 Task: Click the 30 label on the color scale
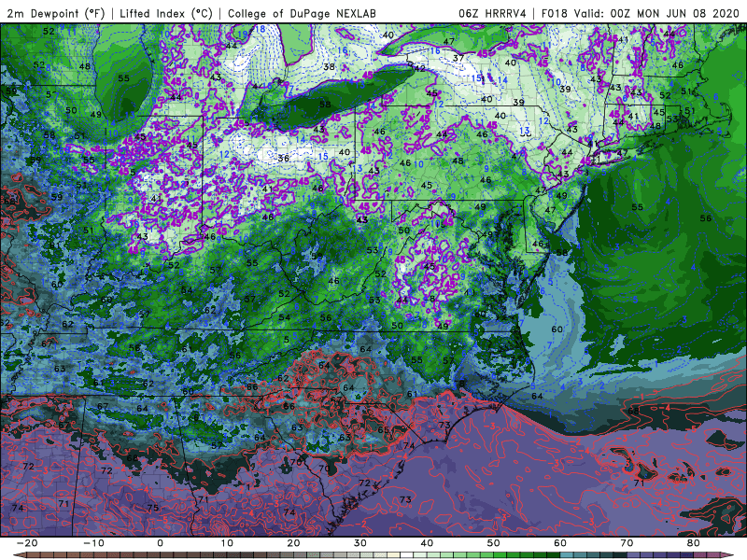pos(360,543)
